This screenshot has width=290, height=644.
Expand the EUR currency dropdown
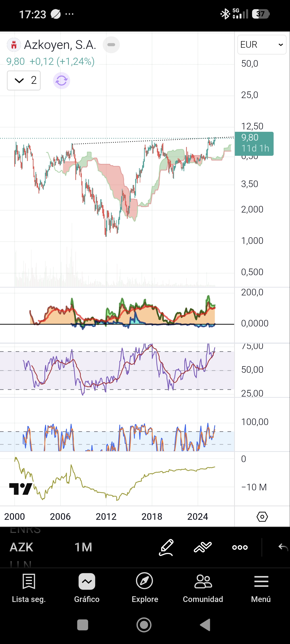click(261, 45)
